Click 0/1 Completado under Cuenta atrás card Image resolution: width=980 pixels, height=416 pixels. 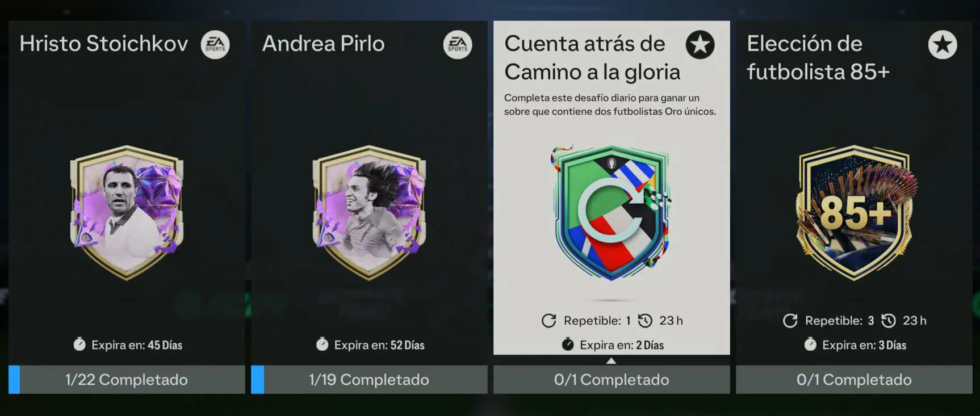[x=612, y=380]
